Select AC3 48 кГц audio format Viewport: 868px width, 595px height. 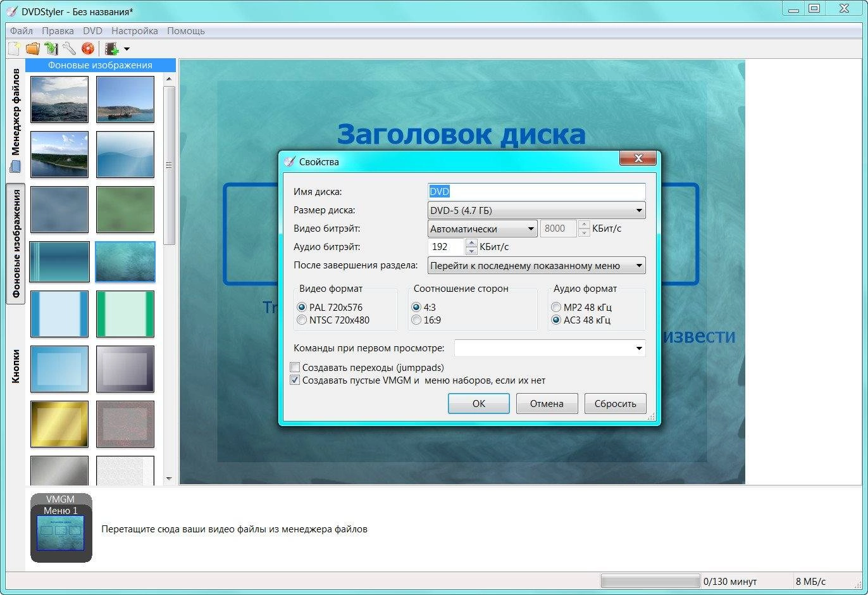[x=580, y=320]
